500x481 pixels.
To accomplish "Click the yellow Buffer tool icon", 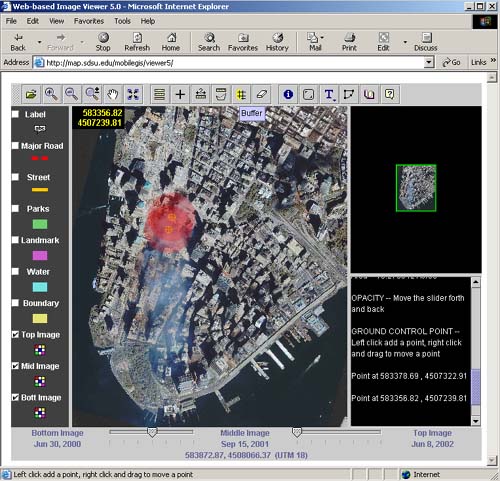I will [x=241, y=94].
